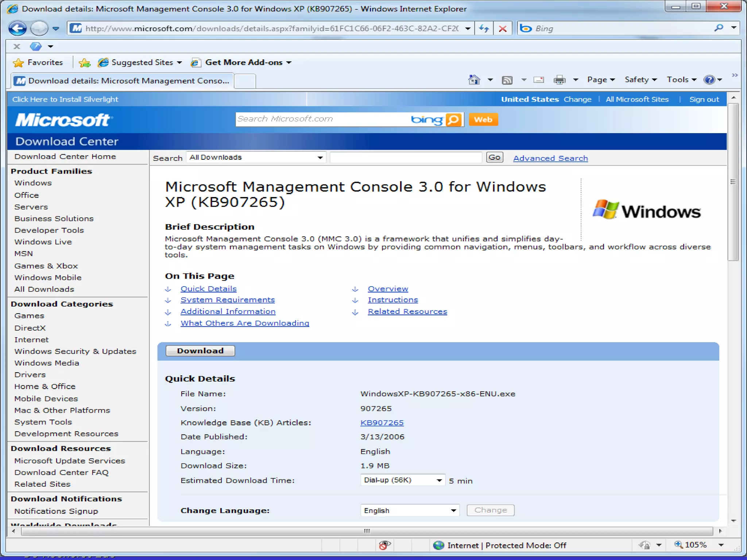Click the orange bing search magnifier button

coord(453,120)
